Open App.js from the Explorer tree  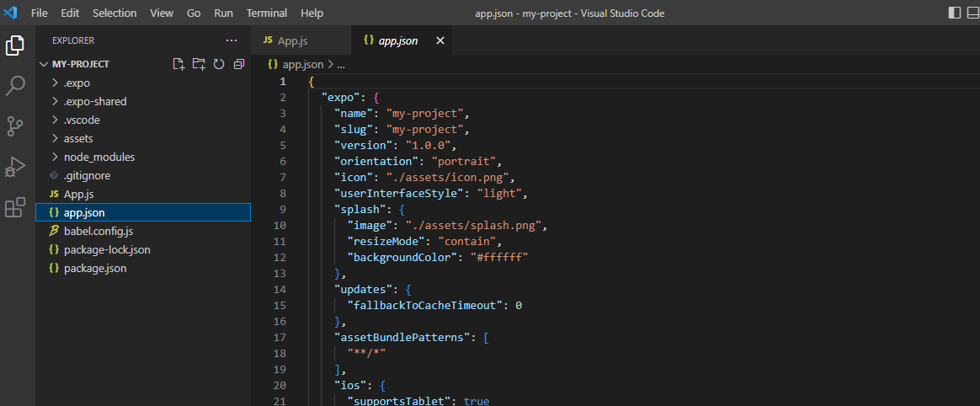tap(143, 194)
